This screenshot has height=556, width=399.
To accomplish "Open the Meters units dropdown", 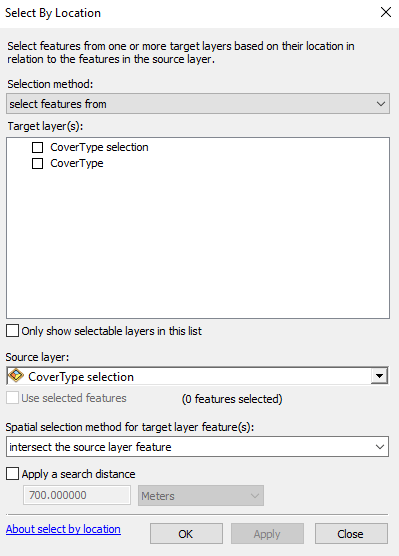I will point(201,495).
